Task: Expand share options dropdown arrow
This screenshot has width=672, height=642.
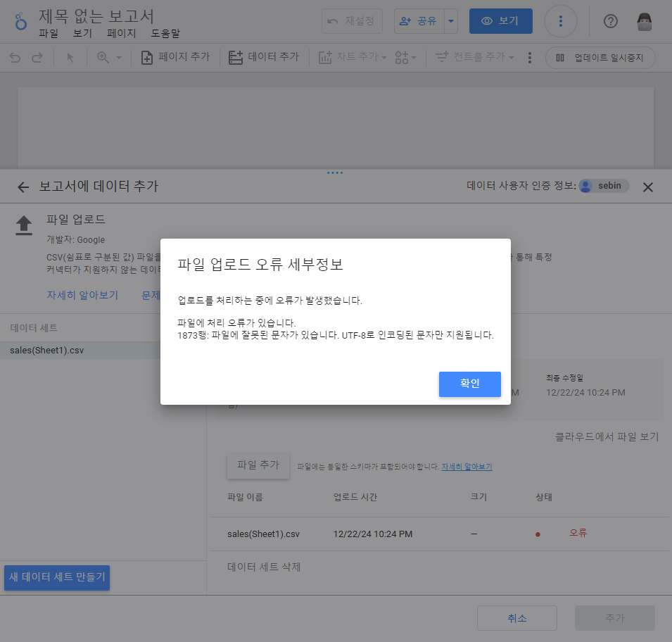Action: (451, 21)
